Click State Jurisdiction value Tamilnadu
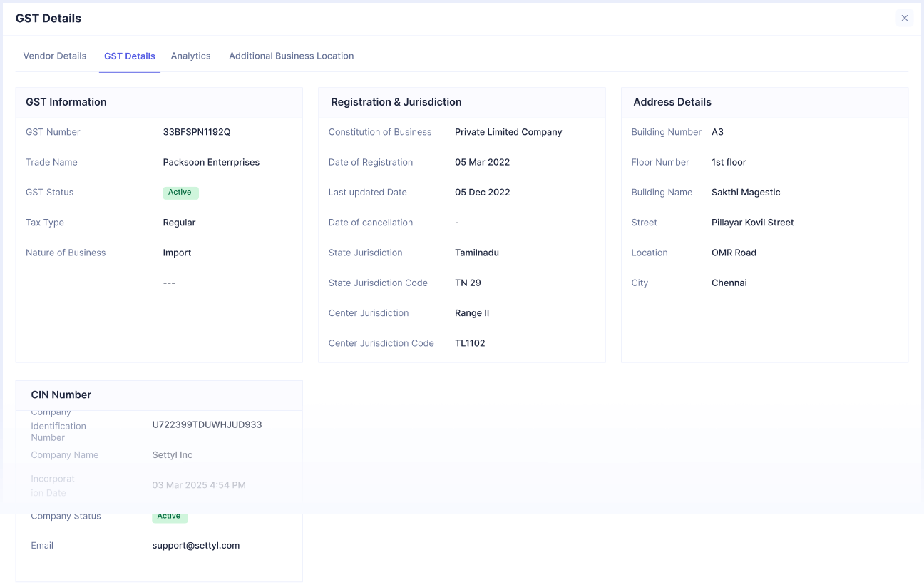The image size is (924, 585). click(477, 253)
